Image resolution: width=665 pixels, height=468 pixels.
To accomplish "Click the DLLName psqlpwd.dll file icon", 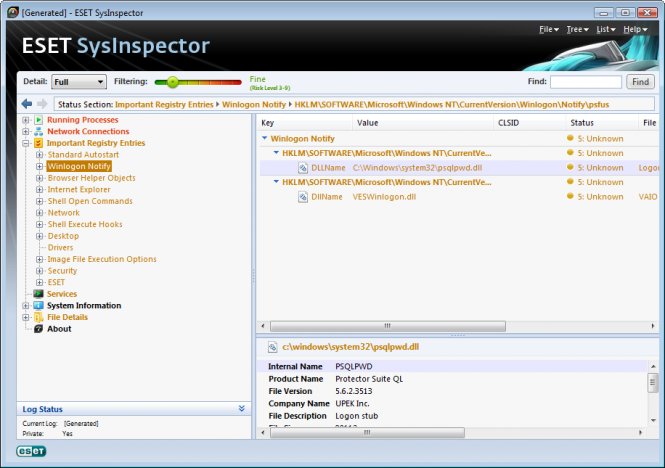I will [x=303, y=168].
